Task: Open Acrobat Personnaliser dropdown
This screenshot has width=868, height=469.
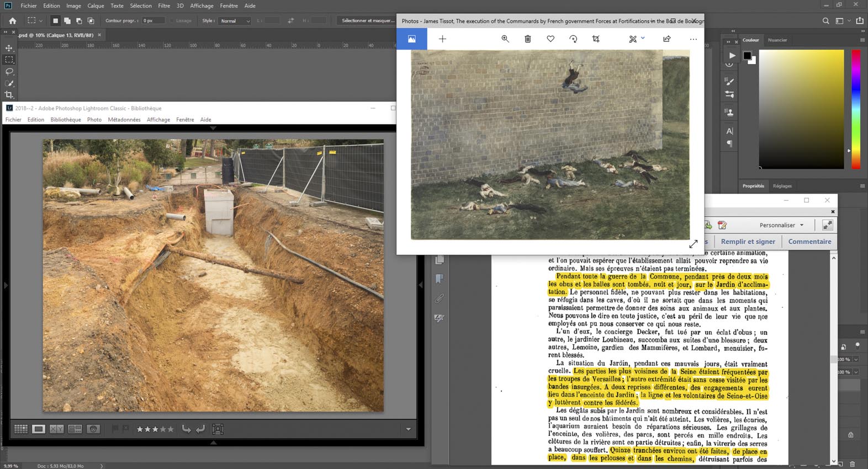Action: tap(781, 225)
